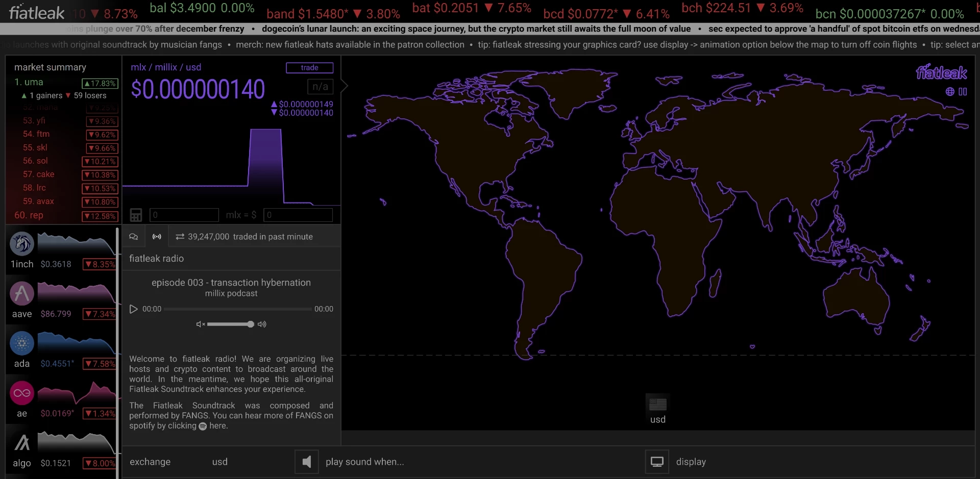This screenshot has width=980, height=479.
Task: Switch to the radio broadcast tab
Action: (x=157, y=237)
